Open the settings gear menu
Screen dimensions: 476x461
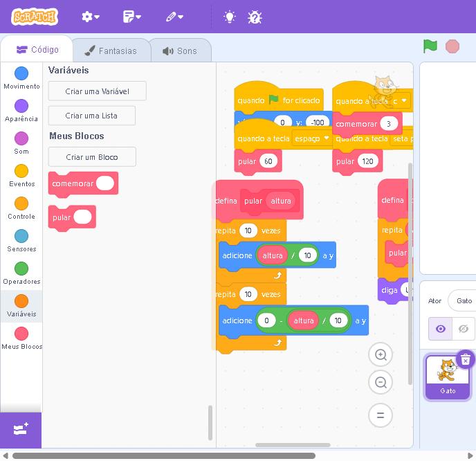[90, 17]
